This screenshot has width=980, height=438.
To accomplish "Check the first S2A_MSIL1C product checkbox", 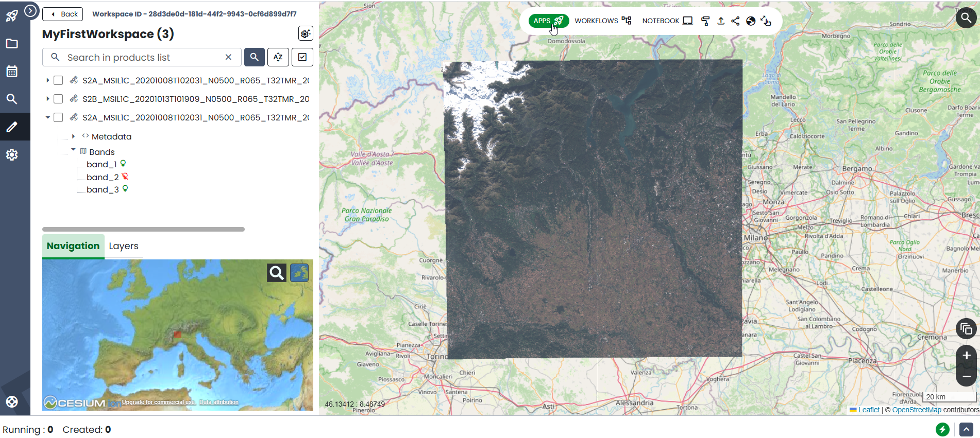I will pos(58,80).
